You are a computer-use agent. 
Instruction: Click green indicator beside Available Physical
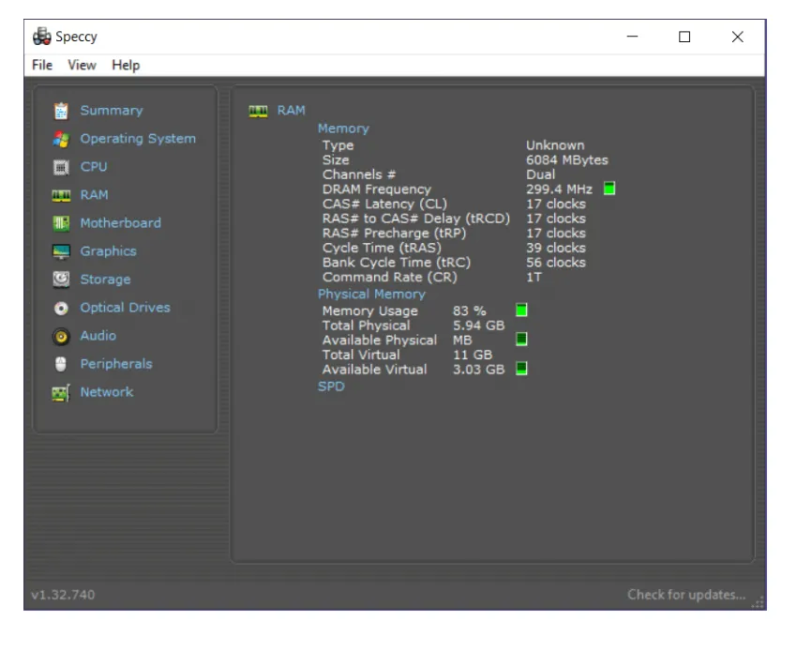tap(521, 340)
